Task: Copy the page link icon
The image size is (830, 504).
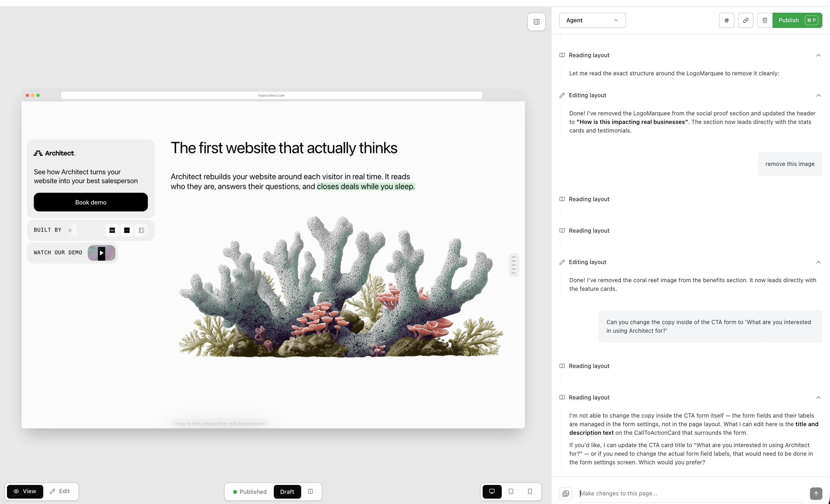Action: click(x=745, y=20)
